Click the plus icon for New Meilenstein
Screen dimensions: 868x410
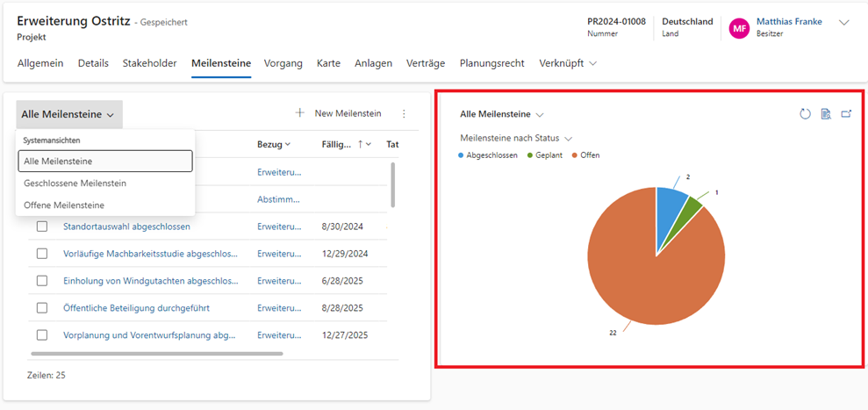[x=299, y=113]
